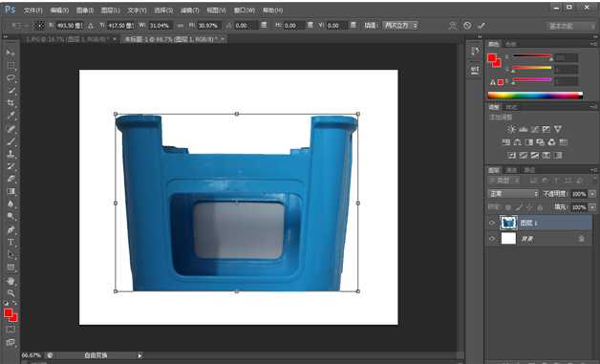The image size is (600, 364).
Task: Change screen mode at toolbox bottom
Action: pyautogui.click(x=11, y=342)
